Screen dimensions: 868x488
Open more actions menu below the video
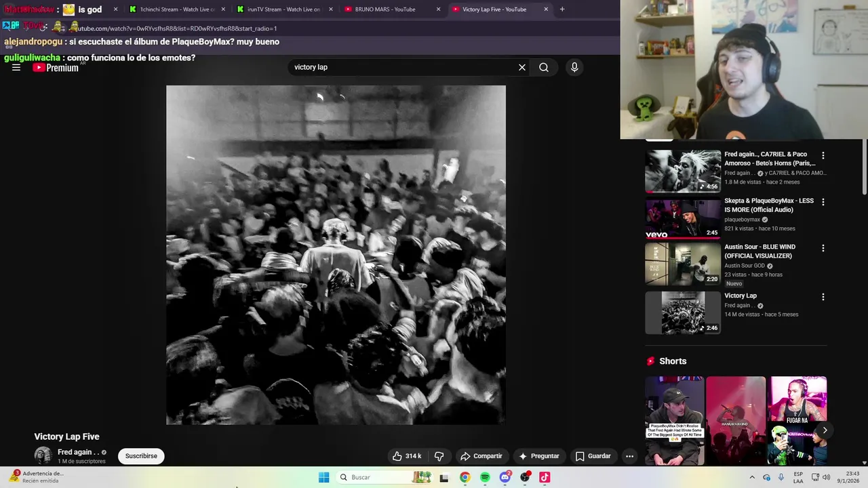629,456
